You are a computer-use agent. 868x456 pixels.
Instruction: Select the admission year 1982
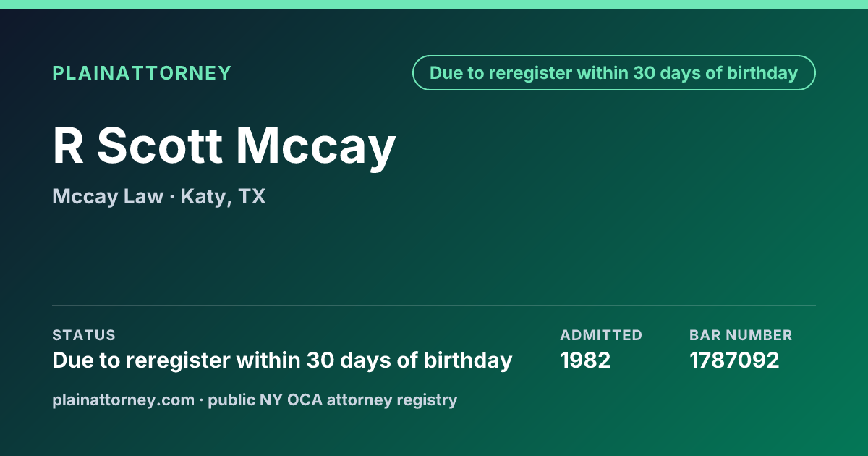point(585,360)
